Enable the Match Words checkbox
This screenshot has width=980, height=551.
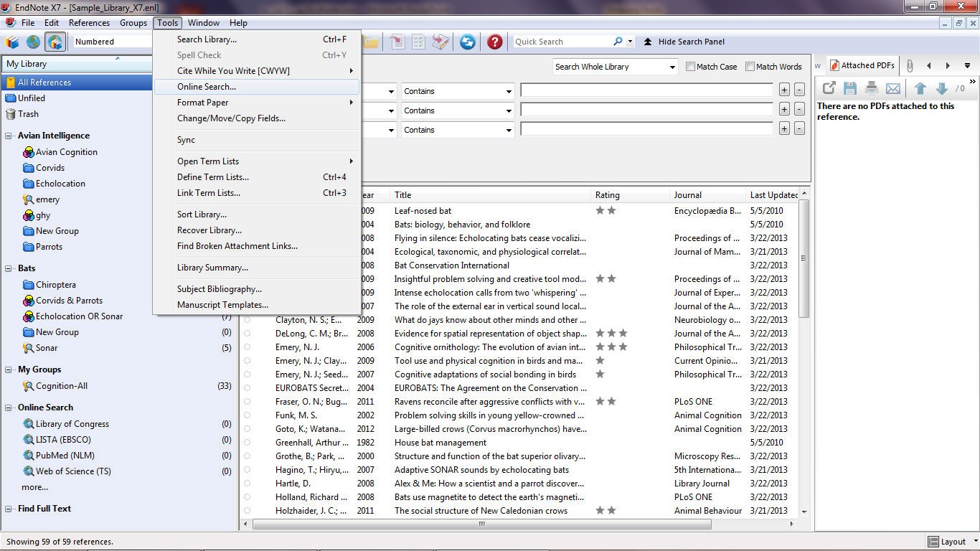tap(750, 67)
